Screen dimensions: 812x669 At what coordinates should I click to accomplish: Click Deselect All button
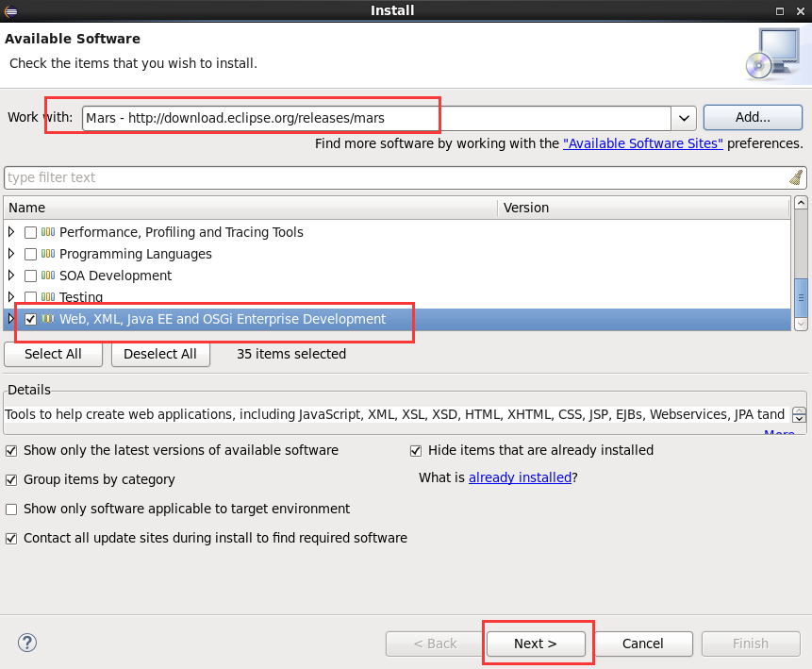tap(160, 354)
